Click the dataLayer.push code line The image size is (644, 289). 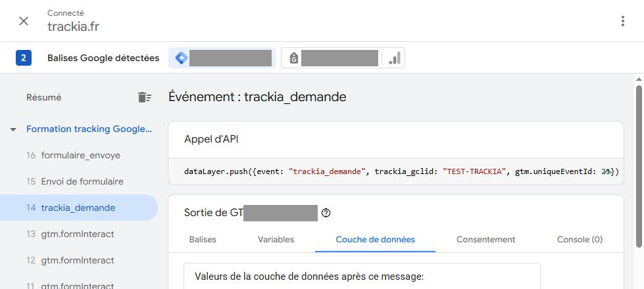pos(401,171)
